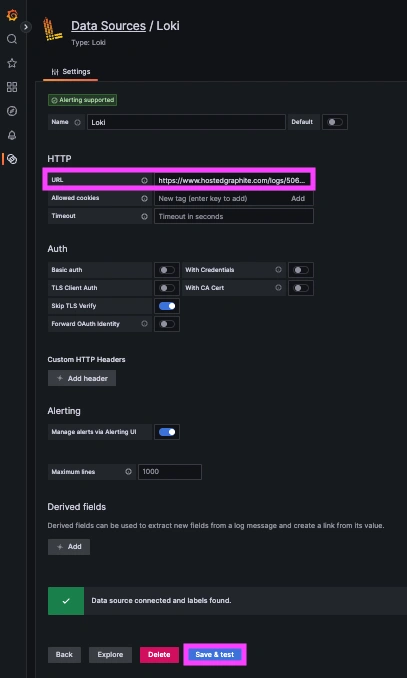Expand the sidebar with the chevron arrow

(26, 27)
